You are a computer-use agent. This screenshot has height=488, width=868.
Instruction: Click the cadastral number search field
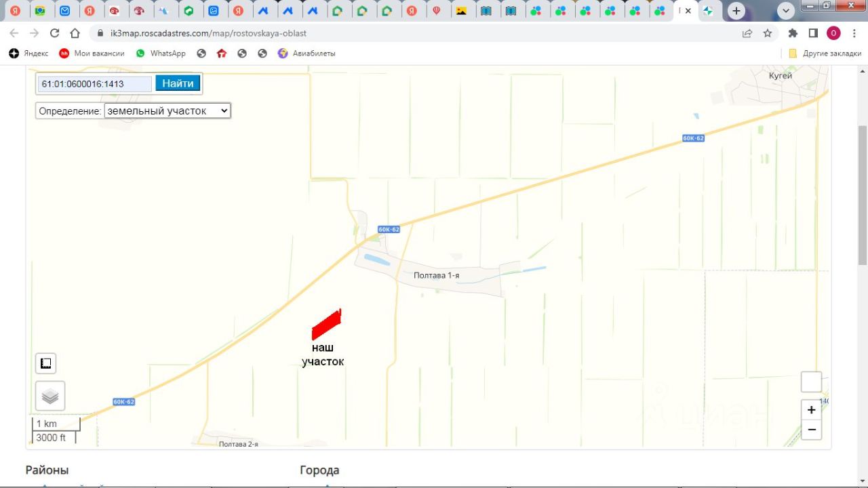tap(95, 84)
